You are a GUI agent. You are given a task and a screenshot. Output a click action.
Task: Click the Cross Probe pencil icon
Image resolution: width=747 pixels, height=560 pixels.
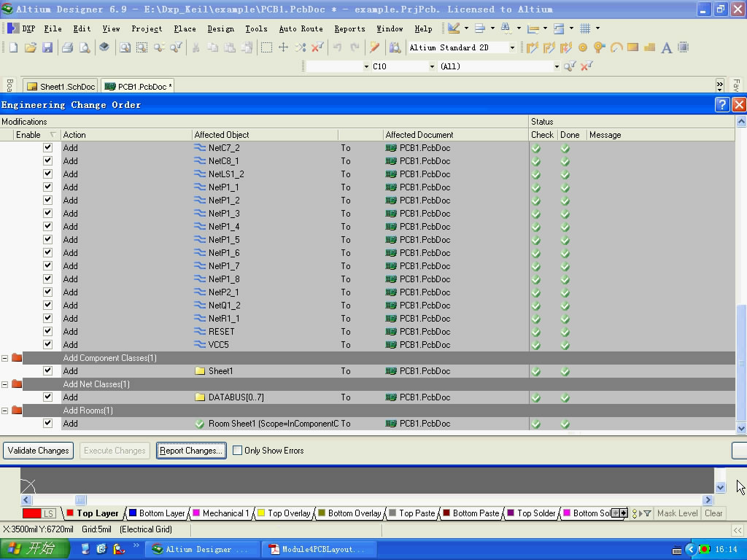[375, 47]
